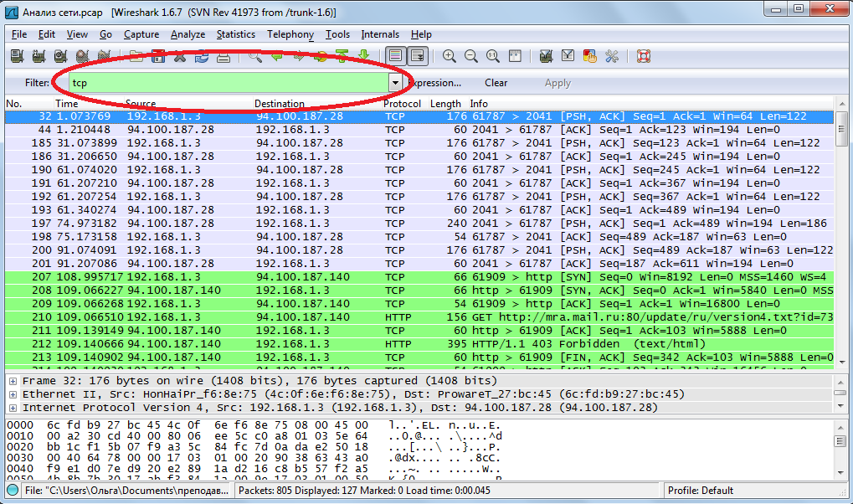The height and width of the screenshot is (504, 853).
Task: Click packet details pane scroll down arrow
Action: click(841, 406)
